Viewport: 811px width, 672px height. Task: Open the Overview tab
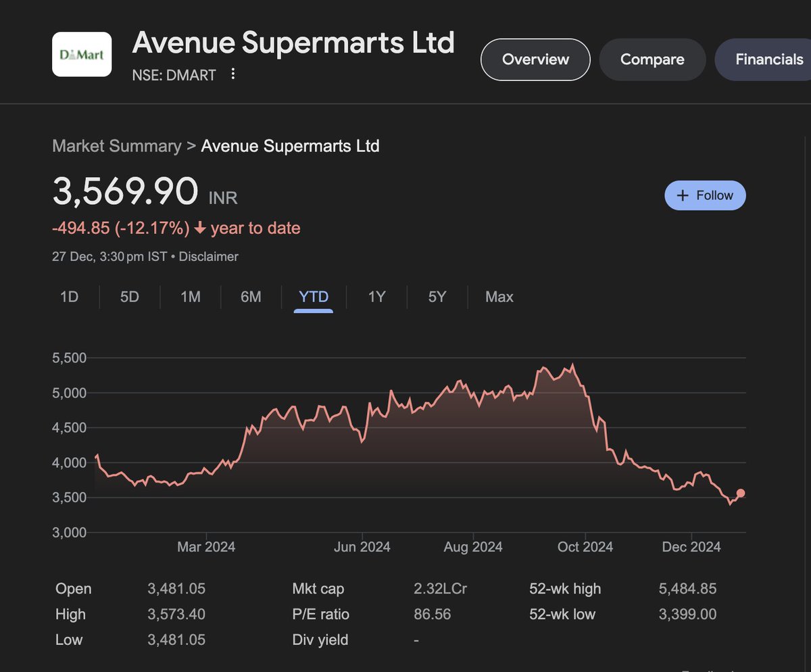[x=535, y=59]
